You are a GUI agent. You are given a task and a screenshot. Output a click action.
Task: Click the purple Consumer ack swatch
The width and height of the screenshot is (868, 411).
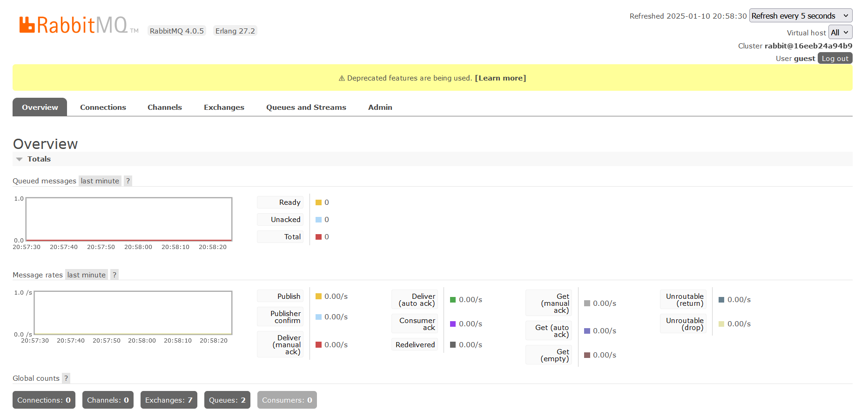point(453,324)
